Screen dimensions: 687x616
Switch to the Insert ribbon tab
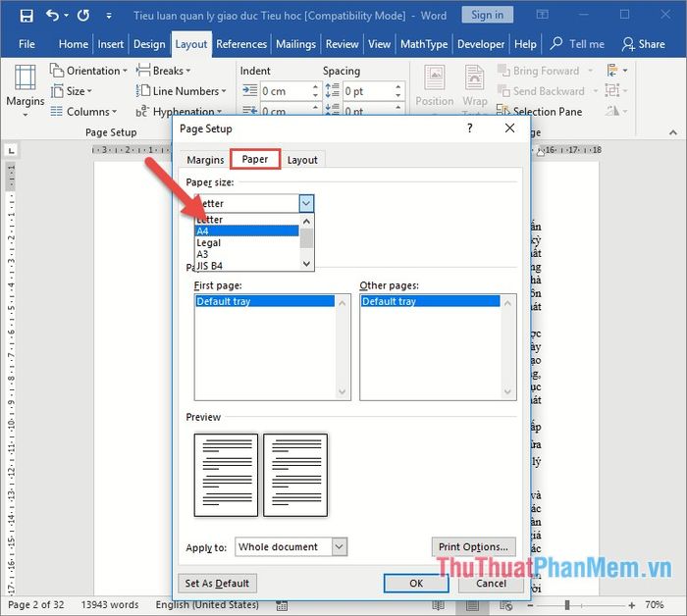(110, 44)
